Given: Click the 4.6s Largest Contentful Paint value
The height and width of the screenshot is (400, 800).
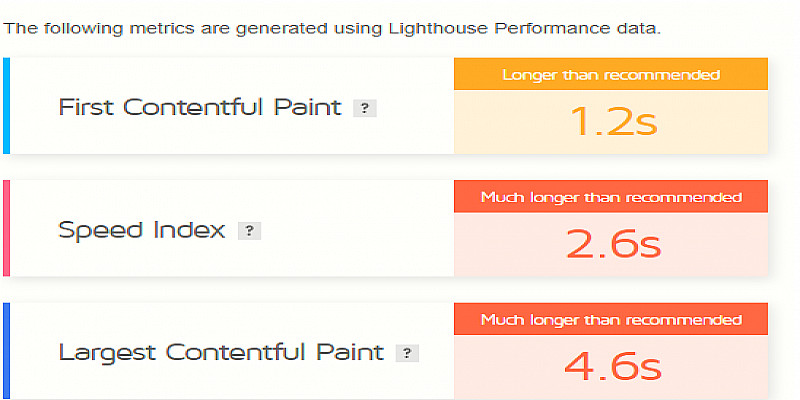Looking at the screenshot, I should pyautogui.click(x=610, y=366).
